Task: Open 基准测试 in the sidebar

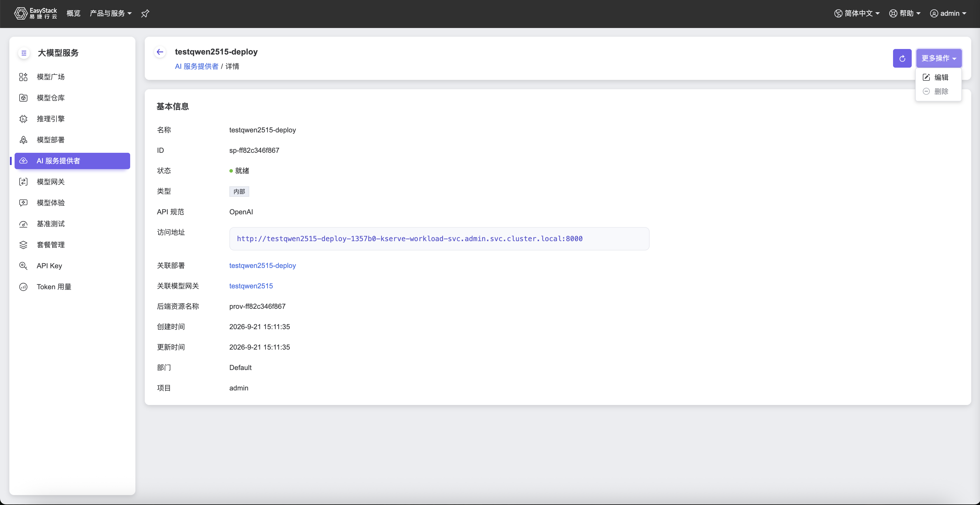Action: [x=72, y=224]
